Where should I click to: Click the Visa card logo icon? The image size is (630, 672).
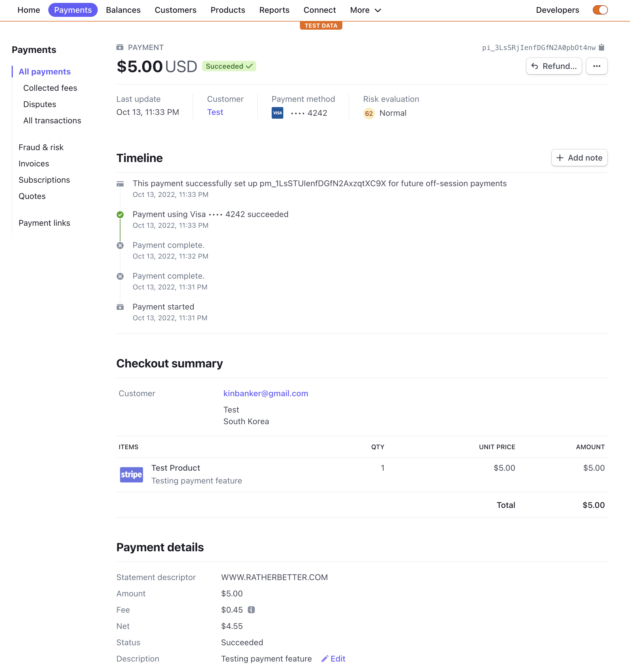coord(277,113)
